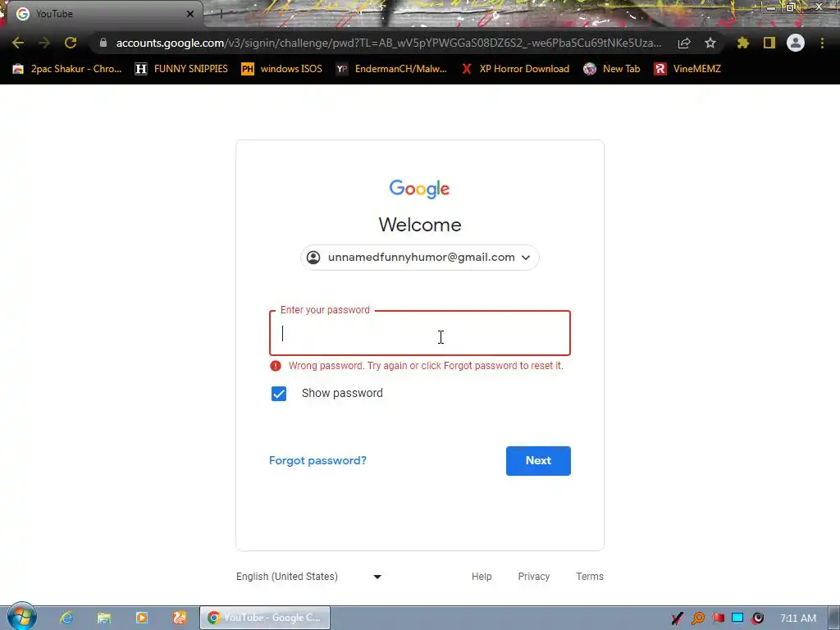View site information via lock icon
840x630 pixels.
coord(103,43)
